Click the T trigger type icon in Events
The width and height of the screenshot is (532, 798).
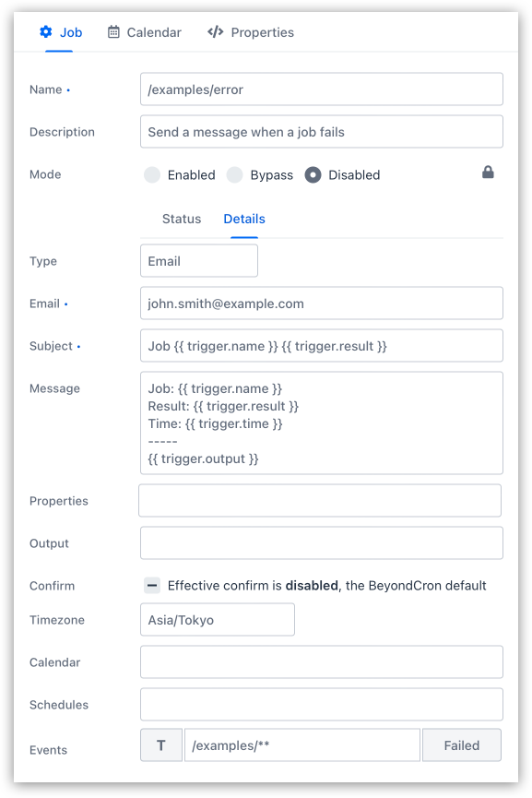tap(161, 745)
